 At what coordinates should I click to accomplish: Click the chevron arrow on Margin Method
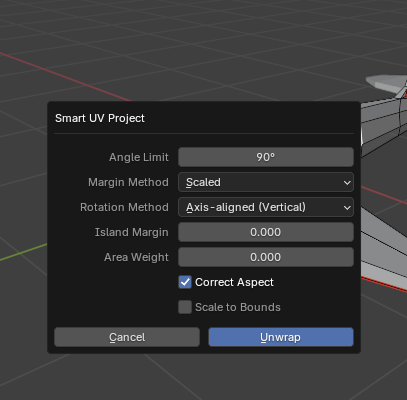tap(347, 182)
